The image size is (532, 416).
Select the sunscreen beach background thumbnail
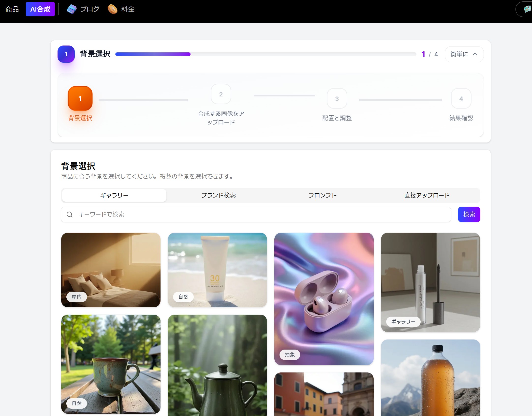[x=217, y=270]
